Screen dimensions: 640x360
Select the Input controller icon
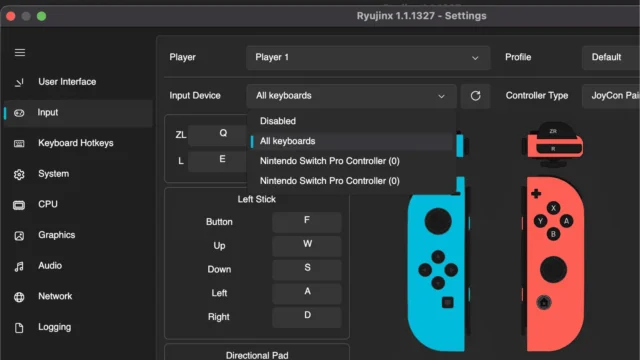point(19,113)
